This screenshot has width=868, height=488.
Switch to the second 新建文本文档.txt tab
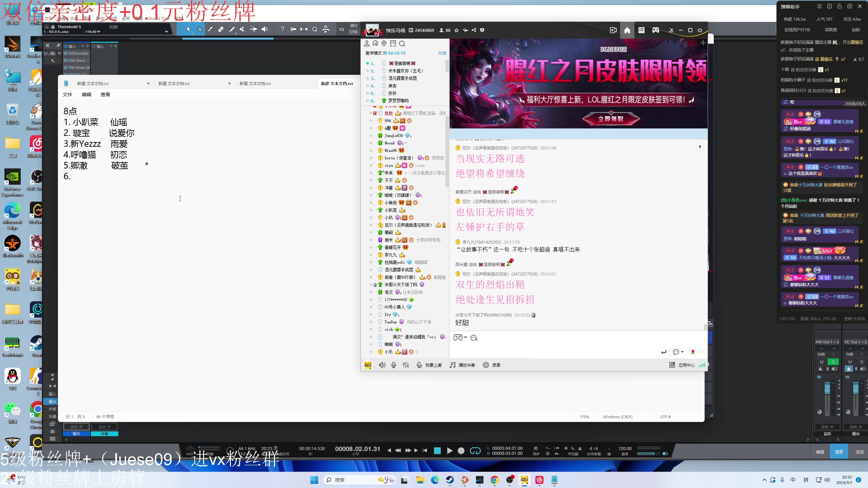(x=175, y=83)
